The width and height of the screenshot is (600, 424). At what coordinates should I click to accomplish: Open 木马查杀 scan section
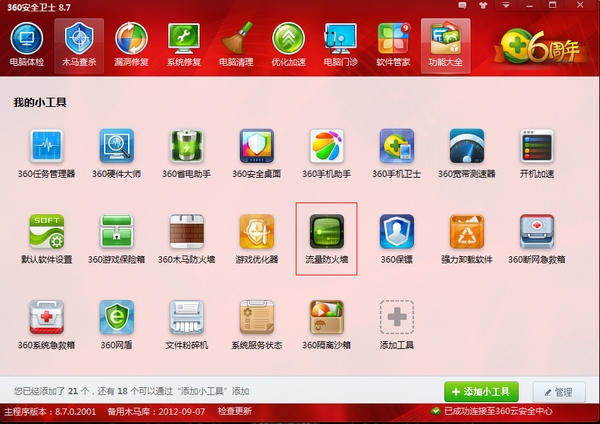(79, 44)
